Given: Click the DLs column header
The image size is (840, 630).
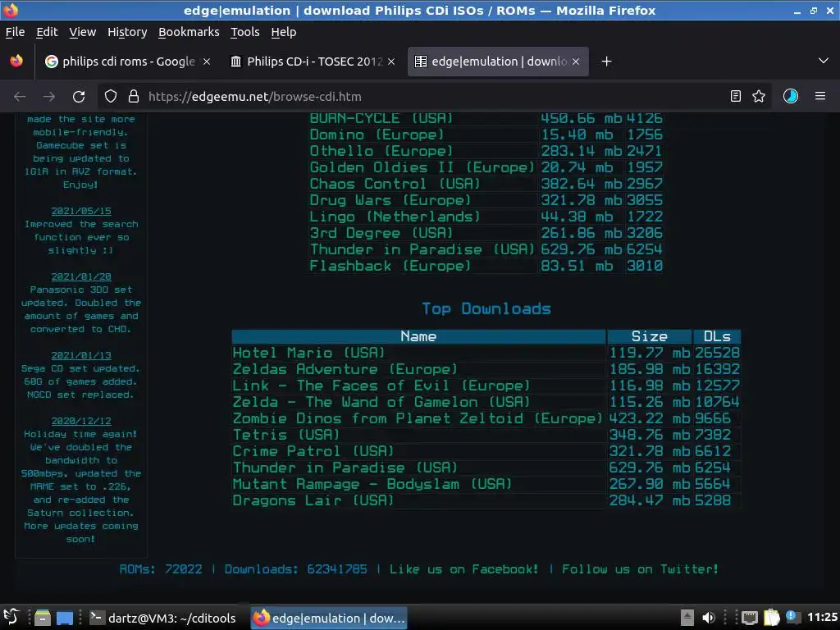Looking at the screenshot, I should click(717, 336).
